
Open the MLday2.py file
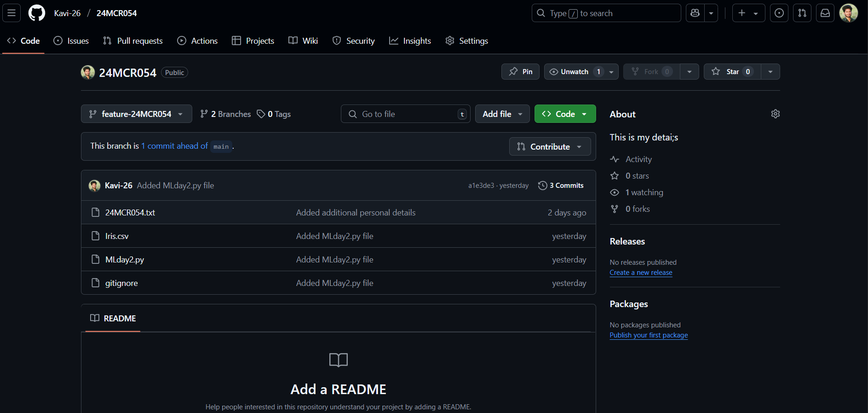125,260
